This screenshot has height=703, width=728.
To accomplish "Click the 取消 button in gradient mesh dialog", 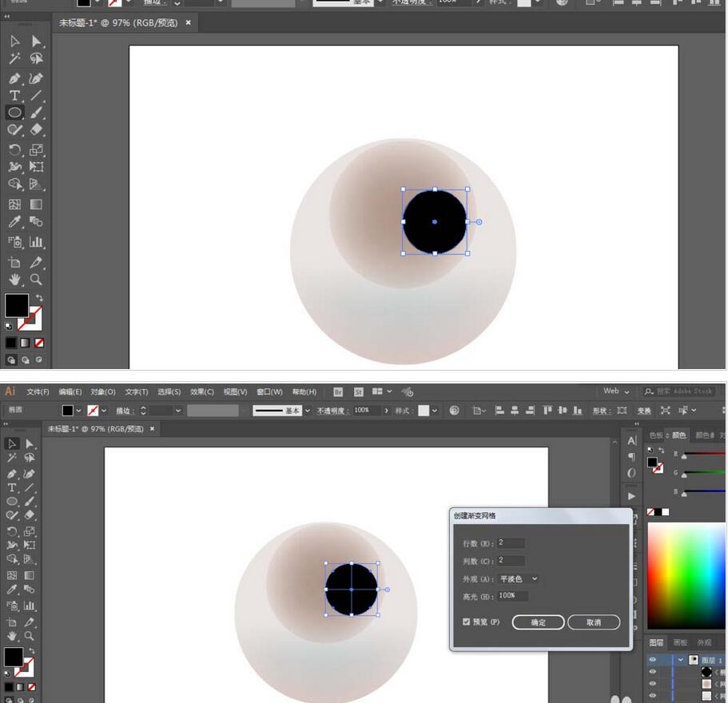I will [594, 622].
